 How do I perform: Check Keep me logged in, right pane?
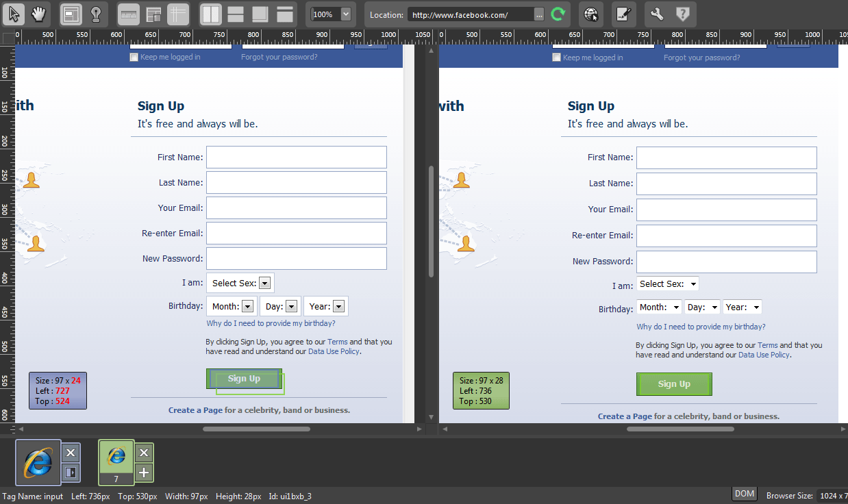pyautogui.click(x=557, y=58)
